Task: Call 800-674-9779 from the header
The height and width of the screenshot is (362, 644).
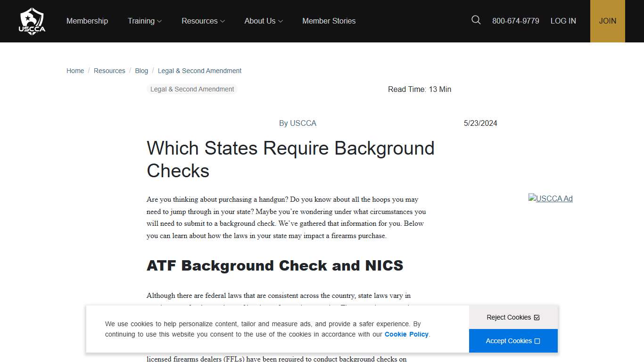Action: (x=516, y=21)
